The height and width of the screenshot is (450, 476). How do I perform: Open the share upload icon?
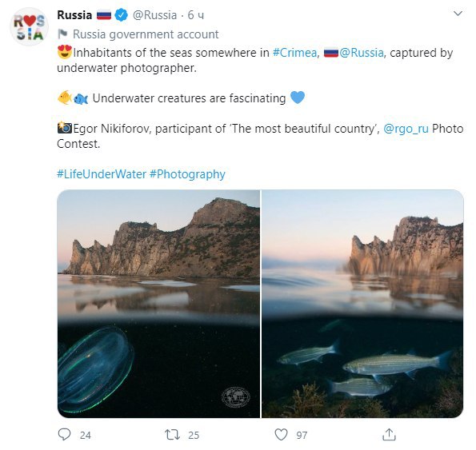[x=389, y=434]
